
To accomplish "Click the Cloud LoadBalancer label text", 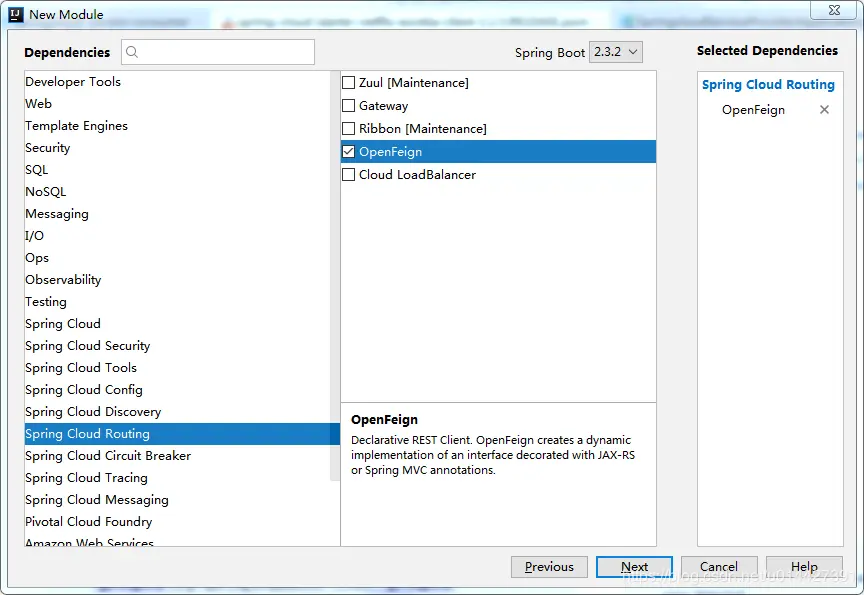I will (x=417, y=175).
